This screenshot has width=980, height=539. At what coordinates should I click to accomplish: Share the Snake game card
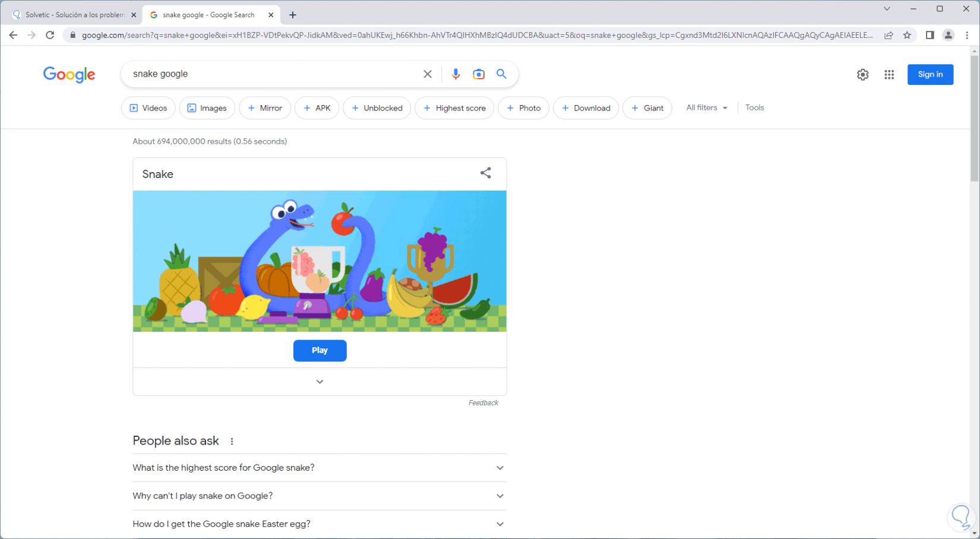pos(486,173)
